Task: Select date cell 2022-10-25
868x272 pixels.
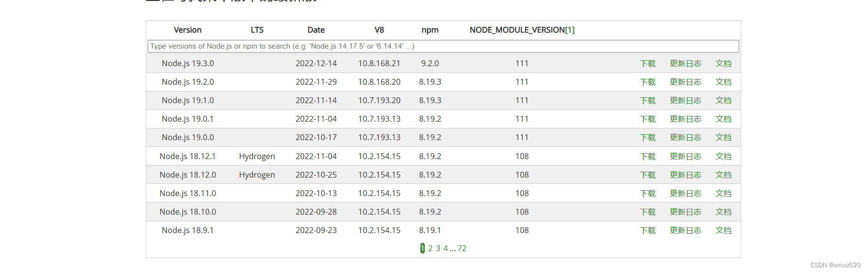Action: [x=316, y=175]
